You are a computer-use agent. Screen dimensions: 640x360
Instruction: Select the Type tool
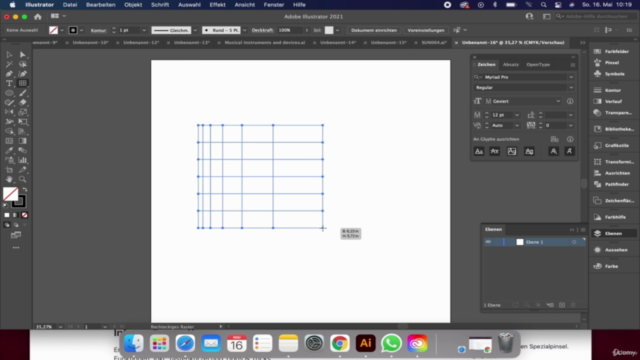click(x=9, y=83)
